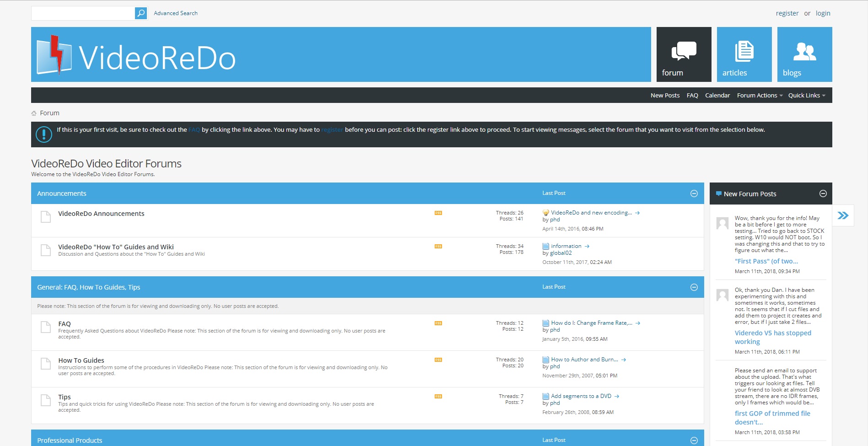Collapse the Professional Products category
This screenshot has width=868, height=446.
[x=694, y=441]
